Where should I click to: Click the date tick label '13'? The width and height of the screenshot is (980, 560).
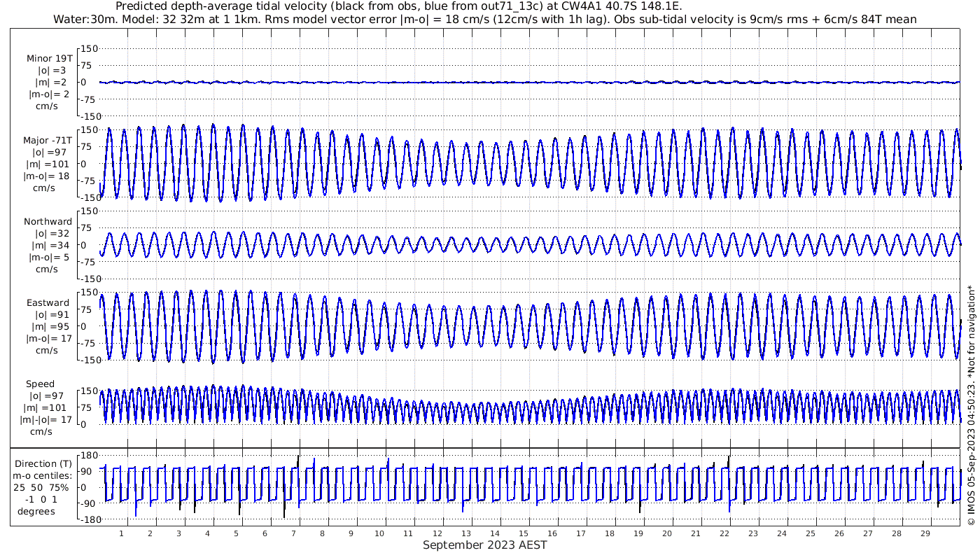[x=465, y=533]
